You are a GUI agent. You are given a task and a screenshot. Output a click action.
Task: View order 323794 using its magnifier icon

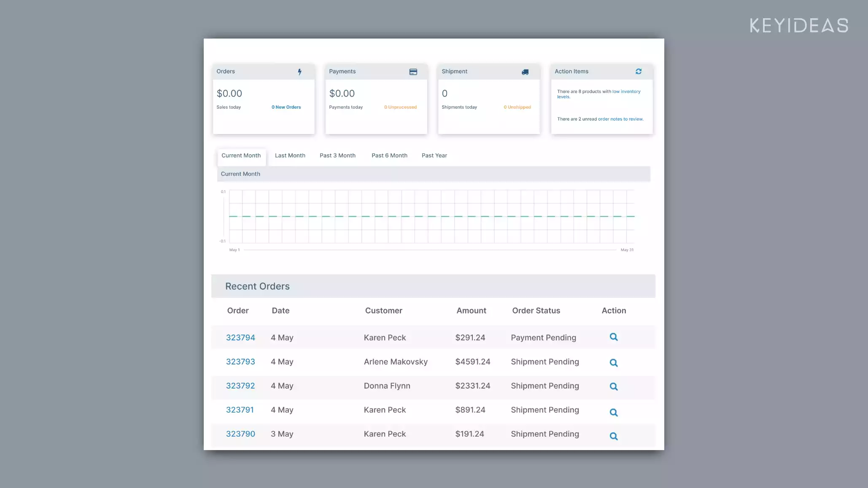[614, 337]
